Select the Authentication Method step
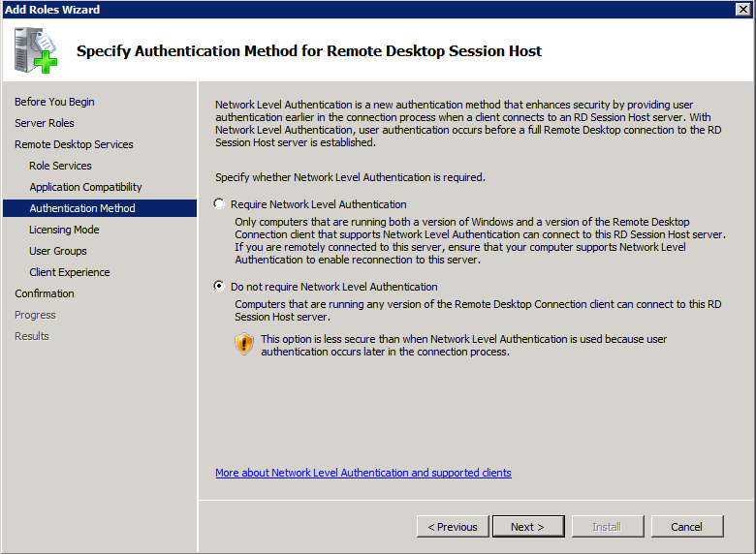This screenshot has height=554, width=756. [100, 208]
